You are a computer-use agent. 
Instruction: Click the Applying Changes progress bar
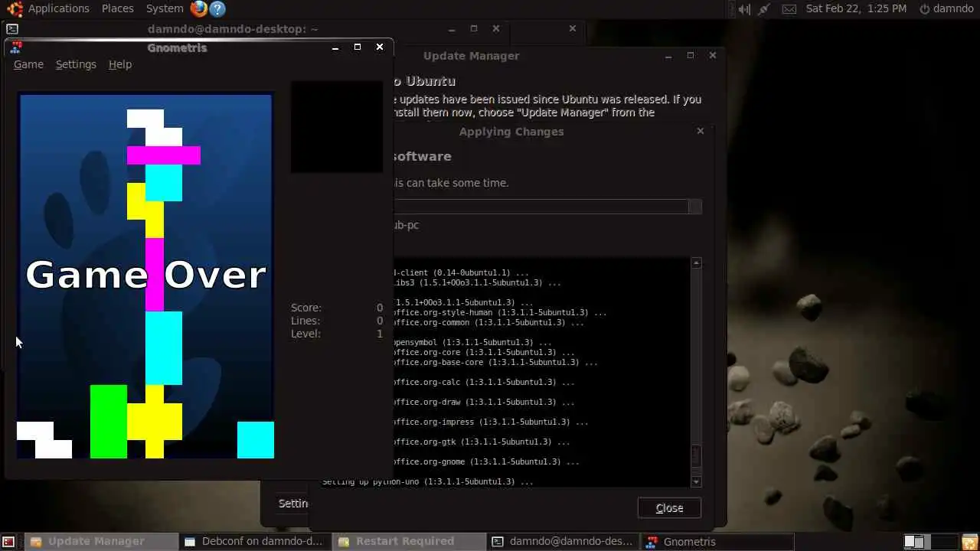(x=547, y=207)
